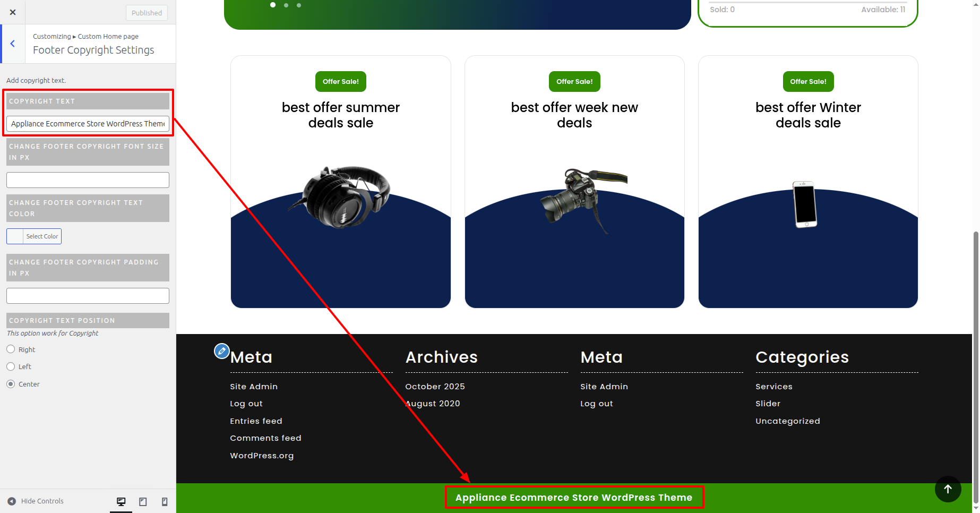Select the Left copyright position

(11, 366)
